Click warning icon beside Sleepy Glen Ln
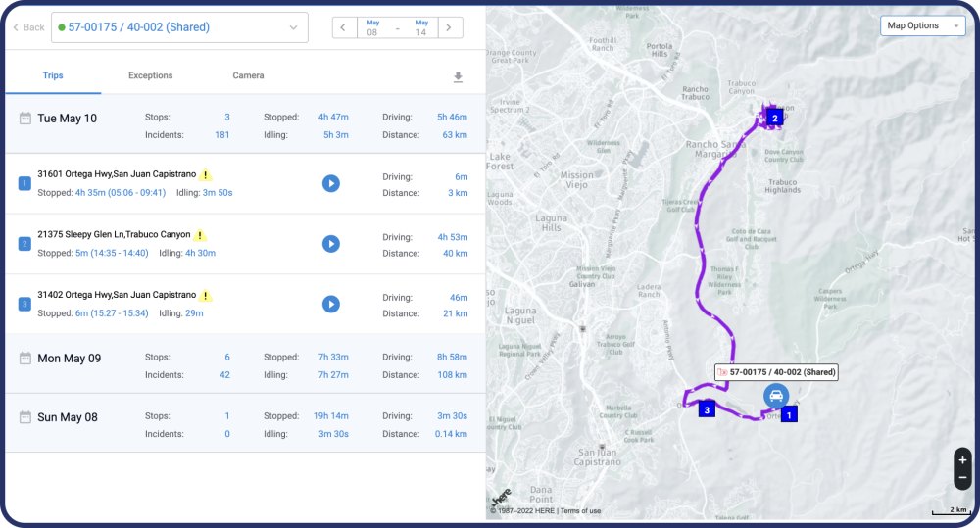The image size is (980, 528). point(200,235)
